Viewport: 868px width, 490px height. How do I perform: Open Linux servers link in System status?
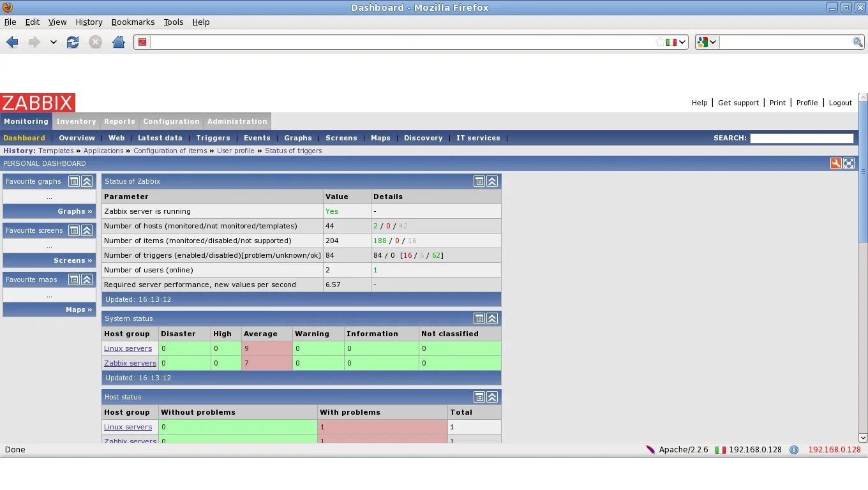tap(128, 348)
